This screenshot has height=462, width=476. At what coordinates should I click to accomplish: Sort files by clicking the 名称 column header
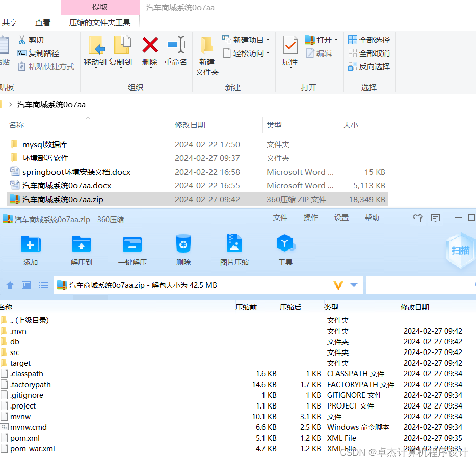coord(16,125)
